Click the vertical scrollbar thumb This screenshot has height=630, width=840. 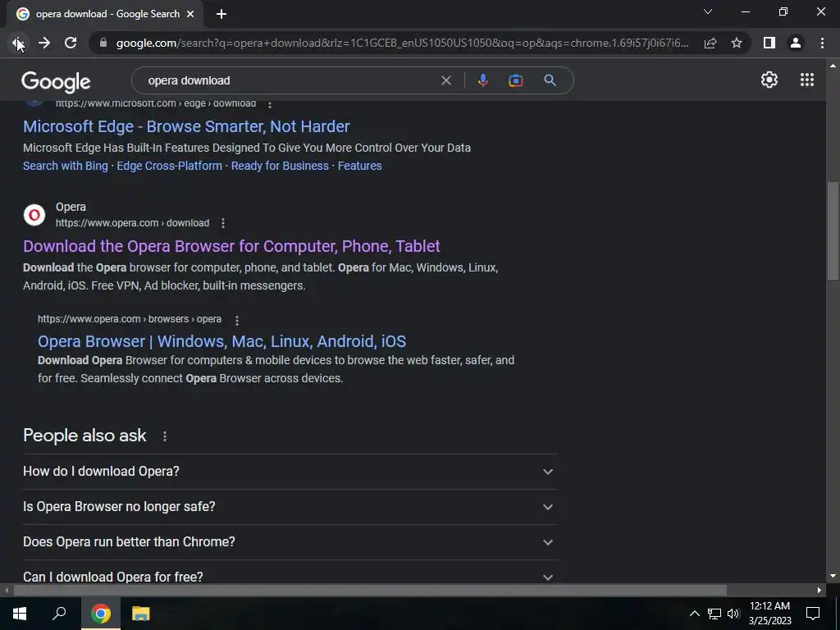(833, 231)
